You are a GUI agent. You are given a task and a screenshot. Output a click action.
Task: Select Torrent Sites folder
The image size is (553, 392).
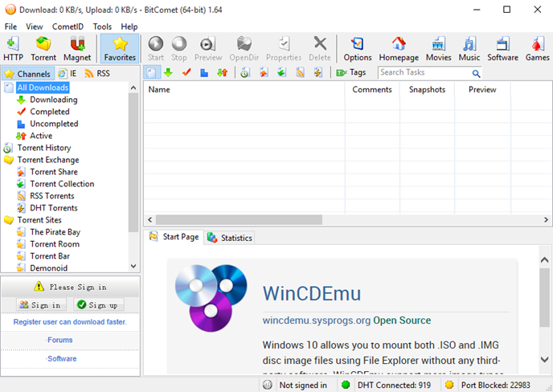click(39, 220)
